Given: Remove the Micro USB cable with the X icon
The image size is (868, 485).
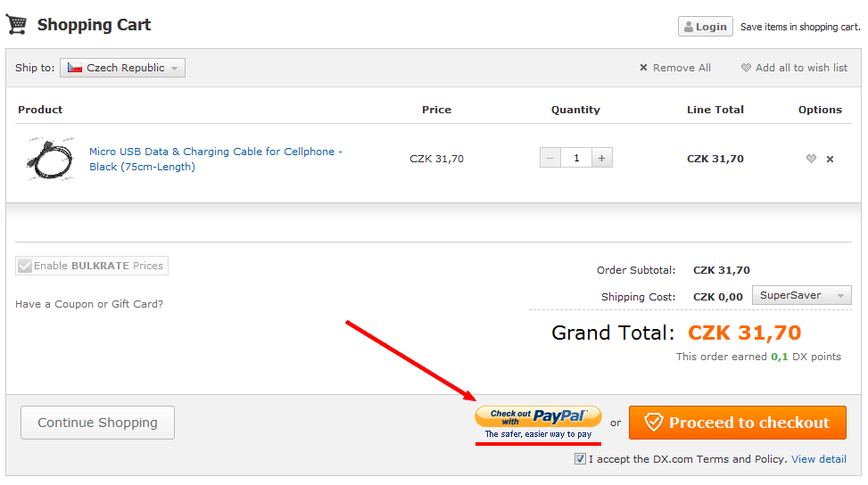Looking at the screenshot, I should tap(830, 160).
